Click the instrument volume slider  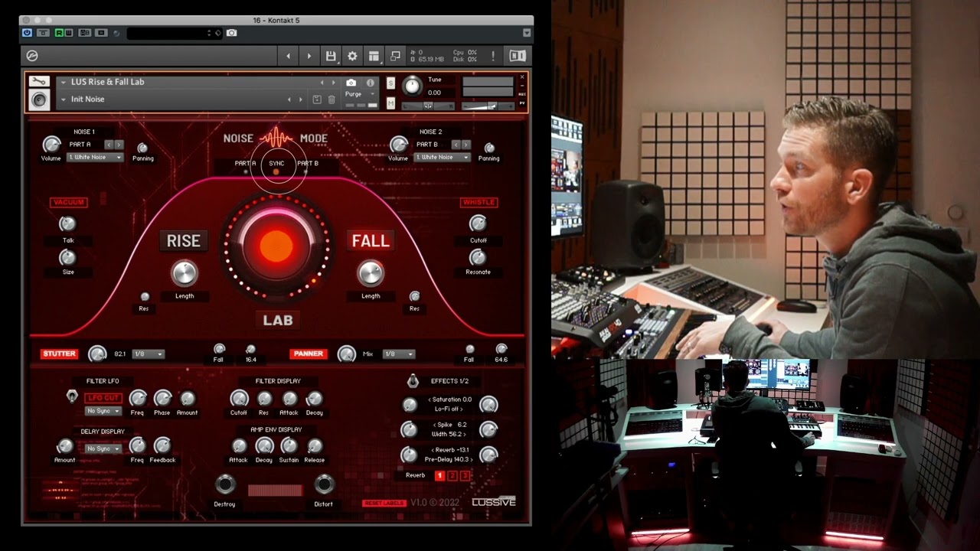tap(488, 106)
